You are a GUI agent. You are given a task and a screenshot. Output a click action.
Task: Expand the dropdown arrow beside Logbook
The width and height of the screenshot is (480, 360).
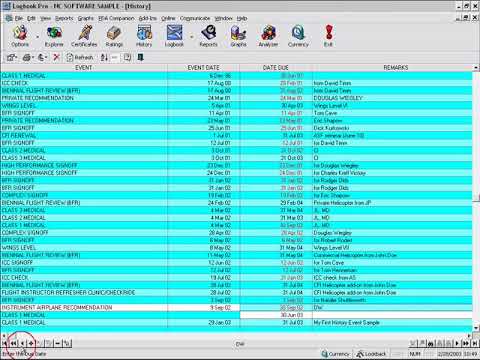192,36
